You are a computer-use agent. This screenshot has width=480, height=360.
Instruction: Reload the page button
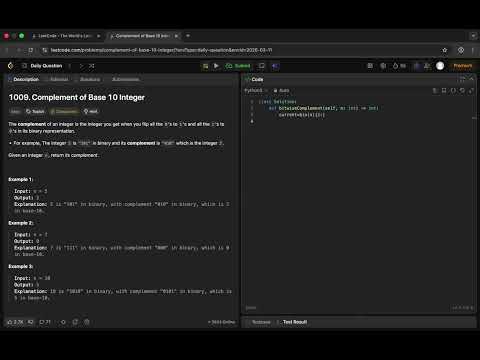[31, 50]
